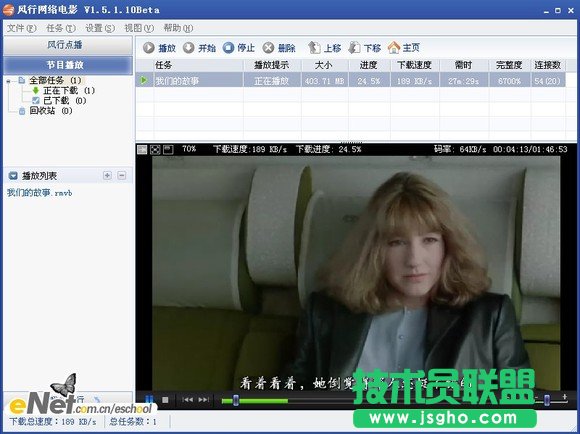This screenshot has height=434, width=580.
Task: Click the 码率: 64KB/s info text
Action: point(460,149)
